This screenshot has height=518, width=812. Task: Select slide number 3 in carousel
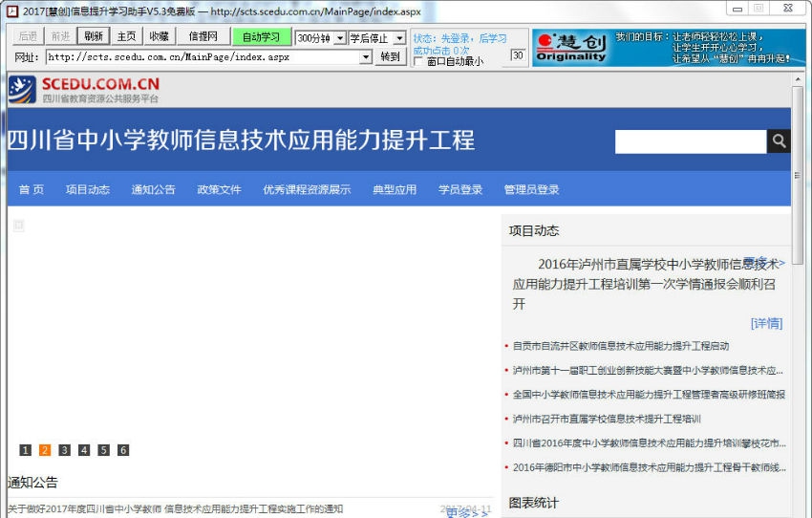coord(64,450)
